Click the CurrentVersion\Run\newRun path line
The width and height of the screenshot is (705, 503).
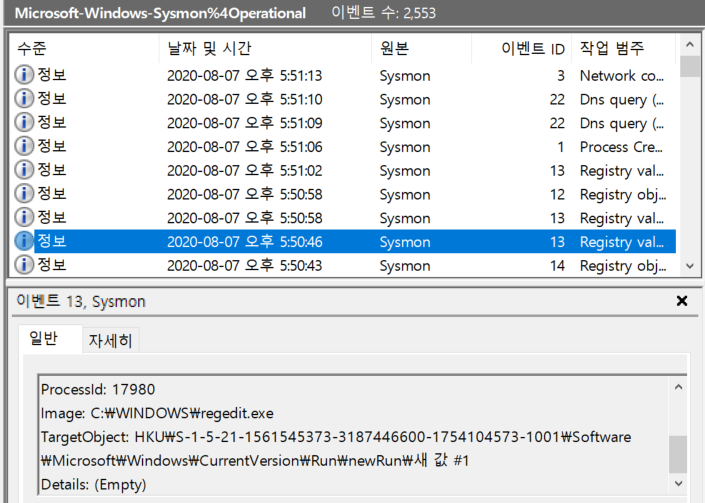255,461
